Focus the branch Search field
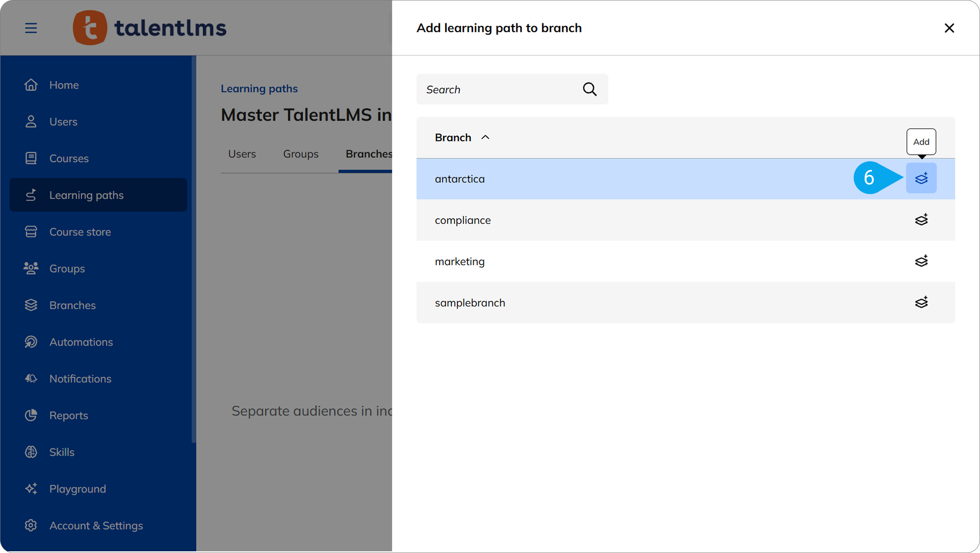980x553 pixels. (512, 89)
